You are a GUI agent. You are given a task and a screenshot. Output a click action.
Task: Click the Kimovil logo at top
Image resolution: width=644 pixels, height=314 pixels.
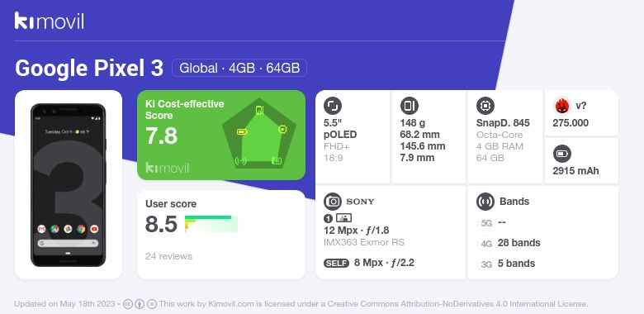point(50,21)
